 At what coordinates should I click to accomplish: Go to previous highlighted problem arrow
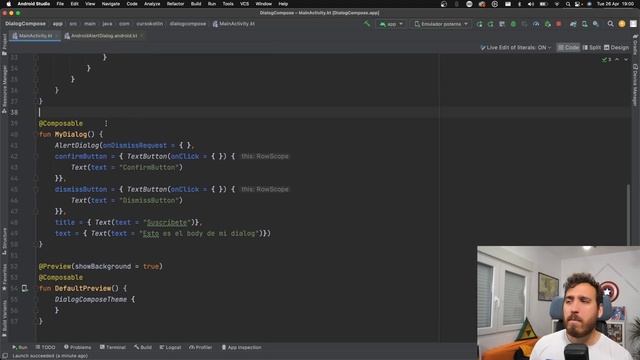(617, 60)
